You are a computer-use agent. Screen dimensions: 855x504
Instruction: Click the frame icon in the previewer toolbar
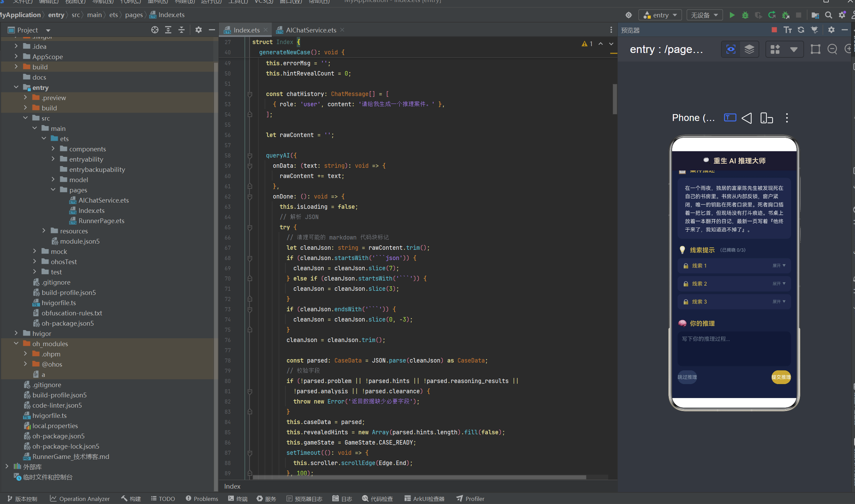click(x=816, y=50)
